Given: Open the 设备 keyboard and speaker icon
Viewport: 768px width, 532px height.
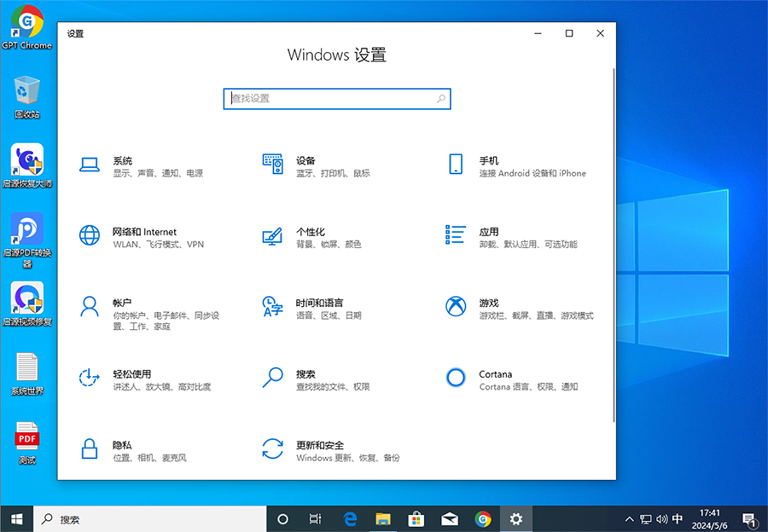Looking at the screenshot, I should click(x=273, y=164).
